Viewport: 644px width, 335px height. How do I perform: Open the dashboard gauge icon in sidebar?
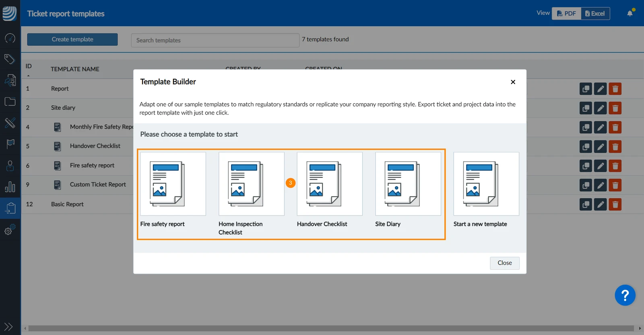pos(10,38)
